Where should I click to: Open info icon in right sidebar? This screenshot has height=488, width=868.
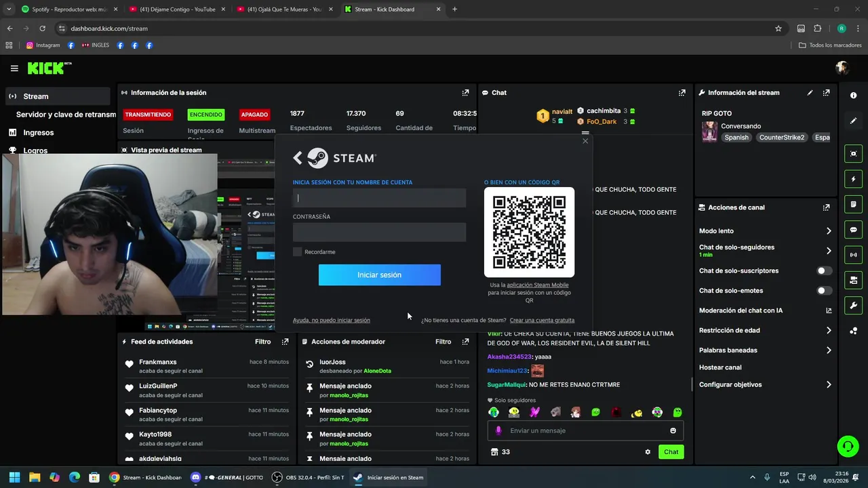click(x=853, y=96)
